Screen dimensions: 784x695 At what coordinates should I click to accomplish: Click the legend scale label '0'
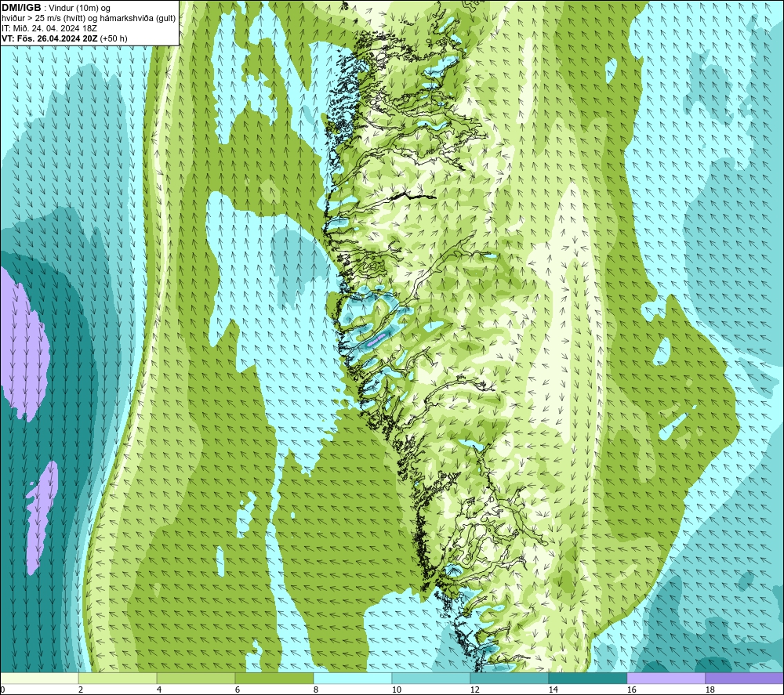pos(2,690)
